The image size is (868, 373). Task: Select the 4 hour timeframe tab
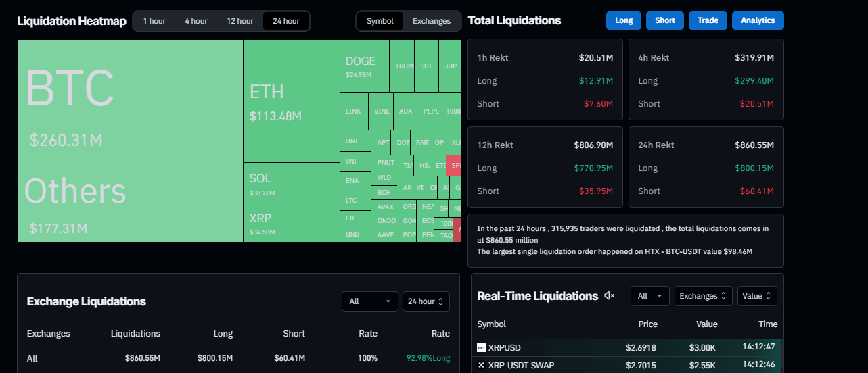point(196,21)
